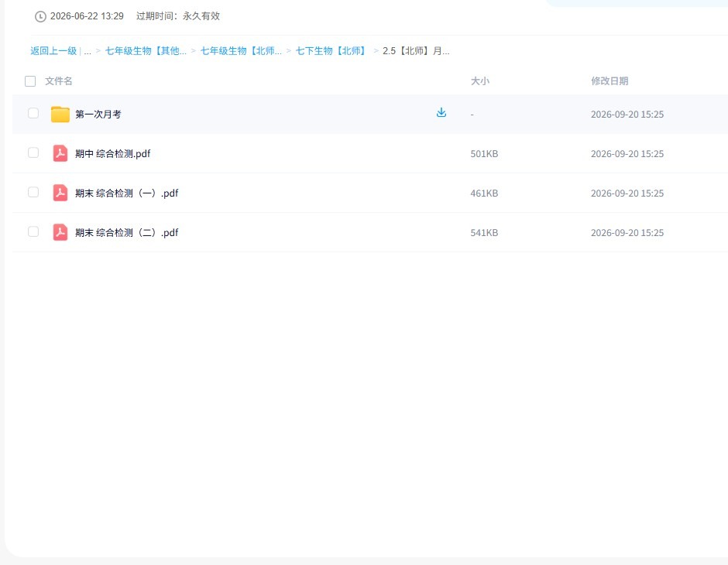Click the PDF icon for 期末 综合检测（二）.pdf

[60, 232]
